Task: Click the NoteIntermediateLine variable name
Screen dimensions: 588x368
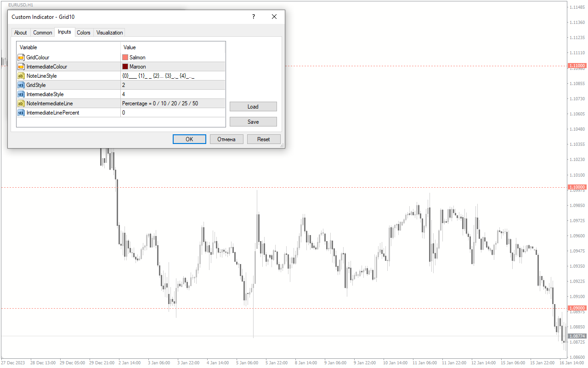Action: 50,103
